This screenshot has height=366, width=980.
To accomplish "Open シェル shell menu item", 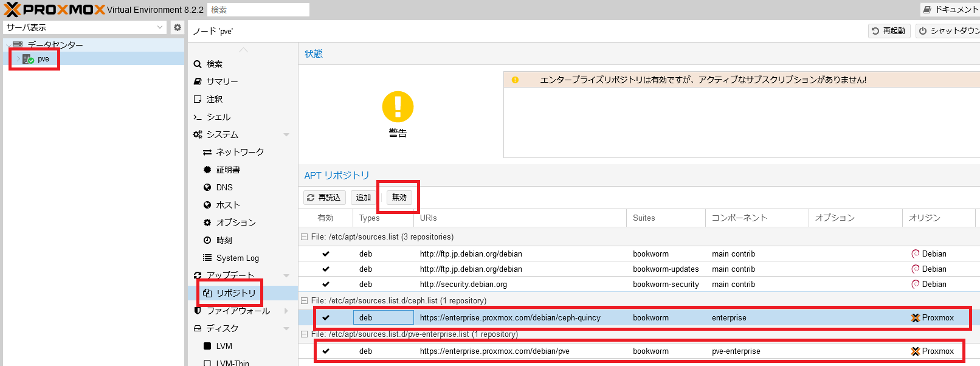I will tap(212, 117).
